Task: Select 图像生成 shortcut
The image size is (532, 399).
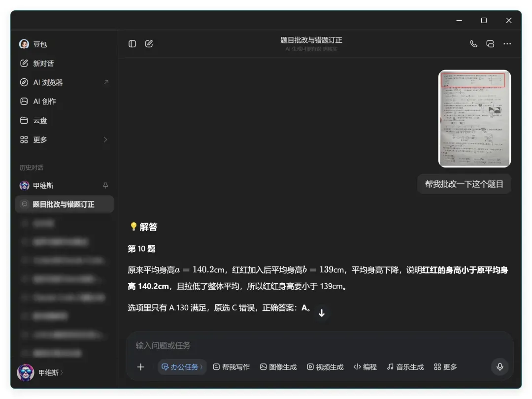Action: 278,367
